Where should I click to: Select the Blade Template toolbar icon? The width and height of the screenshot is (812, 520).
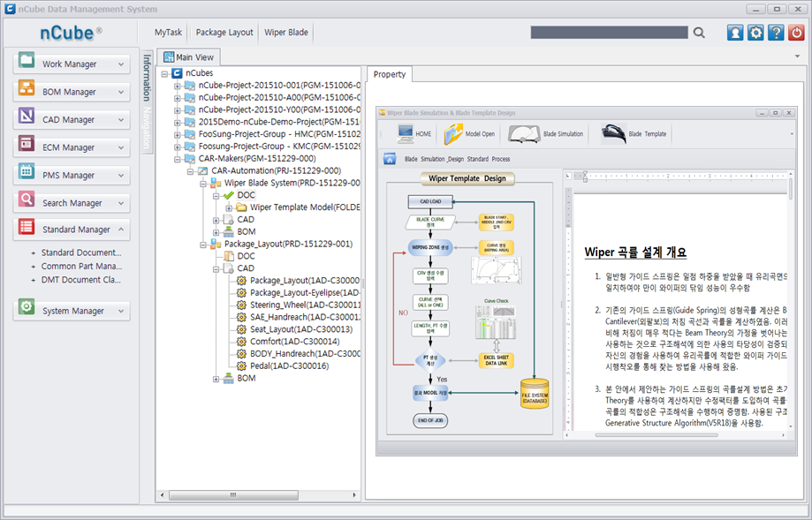point(613,134)
